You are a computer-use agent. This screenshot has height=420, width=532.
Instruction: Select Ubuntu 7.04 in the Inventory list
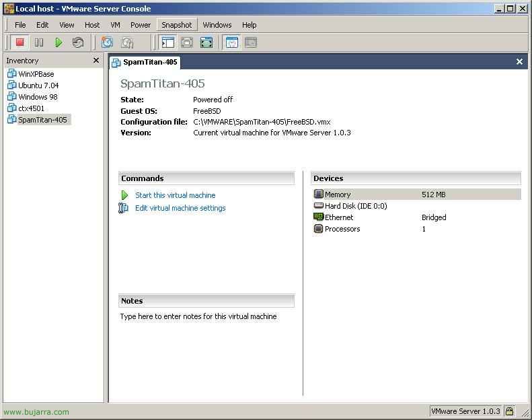38,85
